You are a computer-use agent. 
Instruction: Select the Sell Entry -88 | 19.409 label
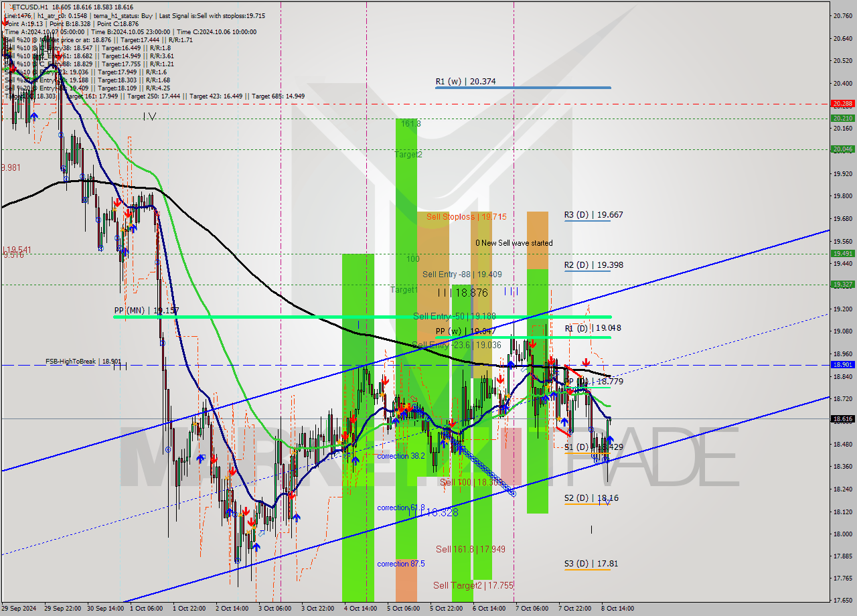(462, 275)
